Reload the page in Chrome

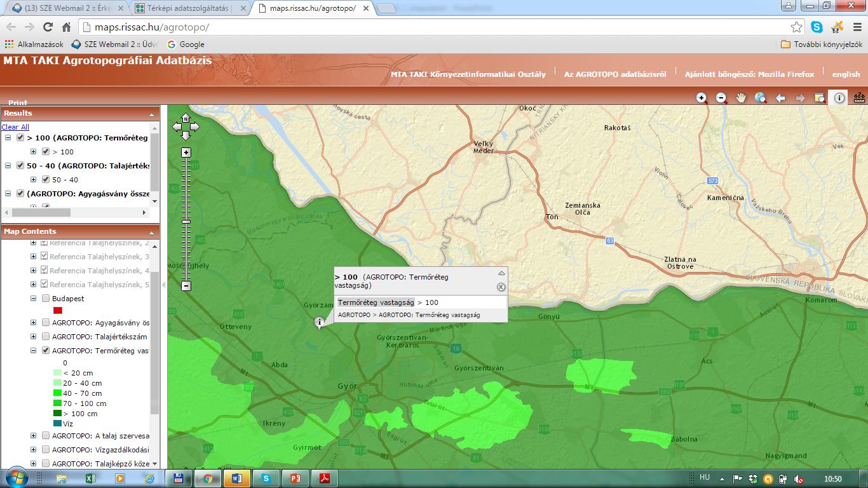tap(48, 27)
